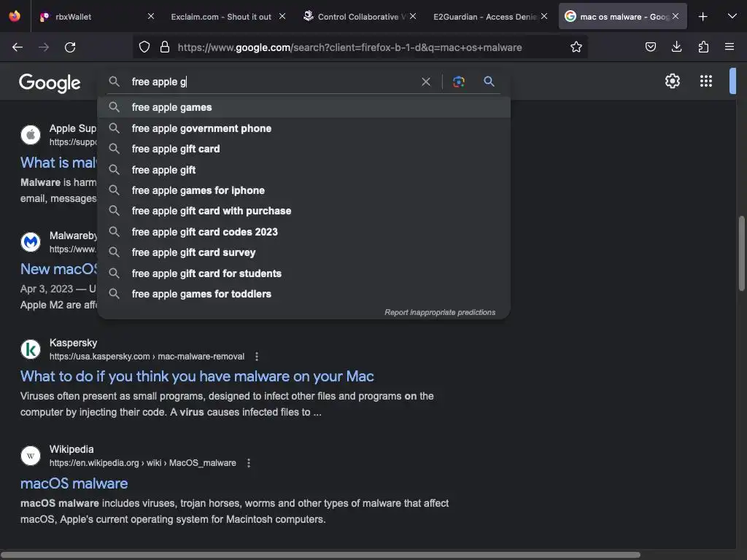The width and height of the screenshot is (747, 560).
Task: Open Kaspersky result more options dots
Action: (x=257, y=356)
